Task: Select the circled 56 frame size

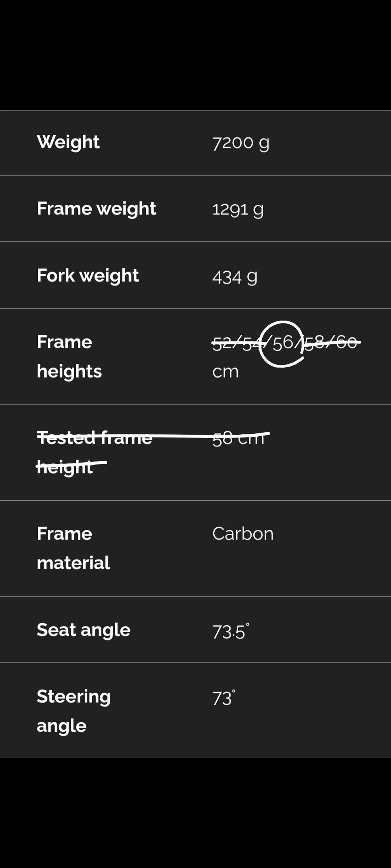Action: pos(283,343)
